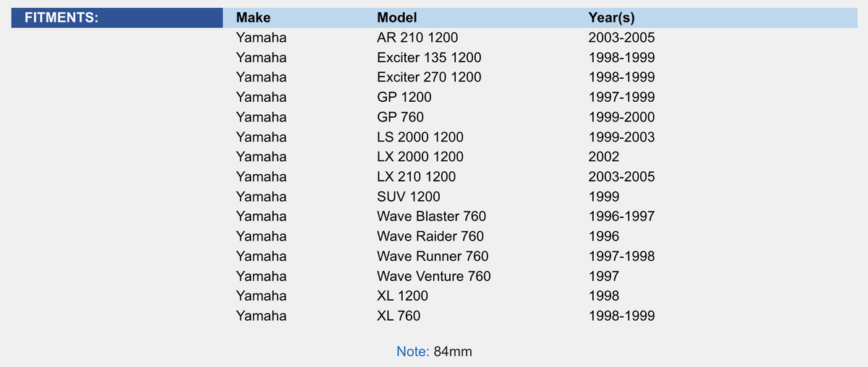Viewport: 868px width, 367px height.
Task: Click Wave Raider 760 model text
Action: tap(430, 236)
